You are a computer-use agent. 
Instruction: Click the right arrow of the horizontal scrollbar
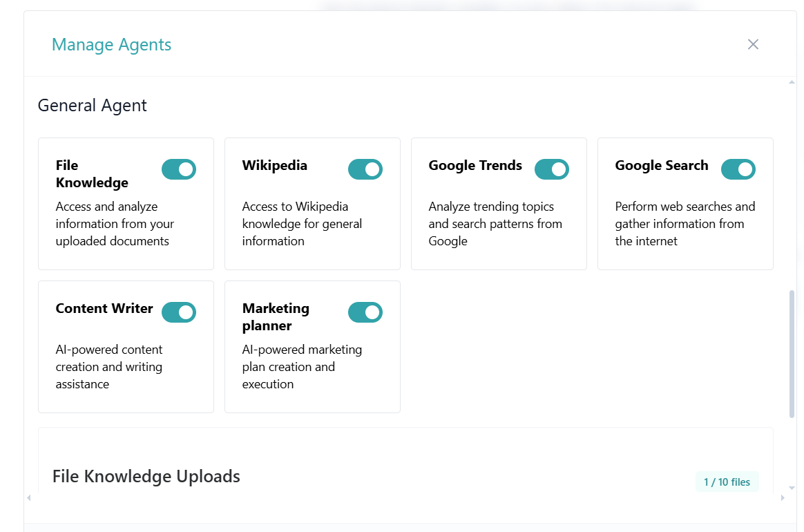783,497
